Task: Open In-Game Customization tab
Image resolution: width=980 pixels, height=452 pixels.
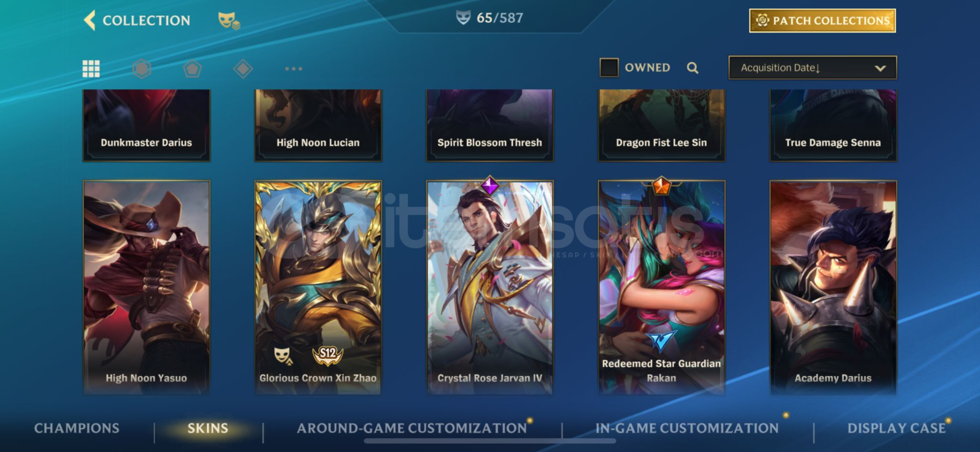Action: (x=687, y=428)
